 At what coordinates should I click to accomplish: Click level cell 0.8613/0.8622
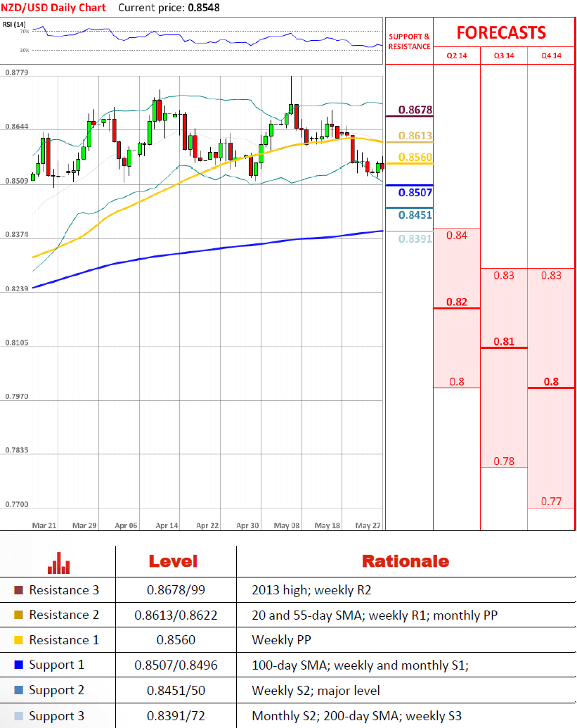pos(176,615)
